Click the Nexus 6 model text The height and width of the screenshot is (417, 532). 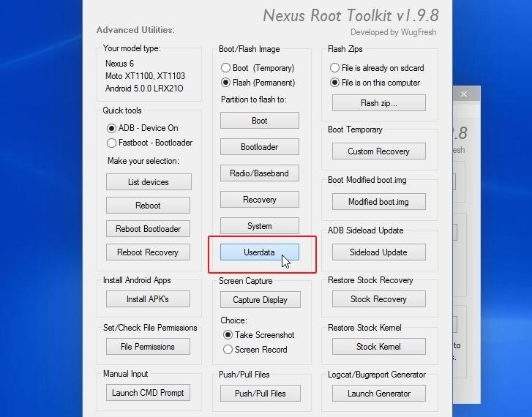tap(119, 64)
